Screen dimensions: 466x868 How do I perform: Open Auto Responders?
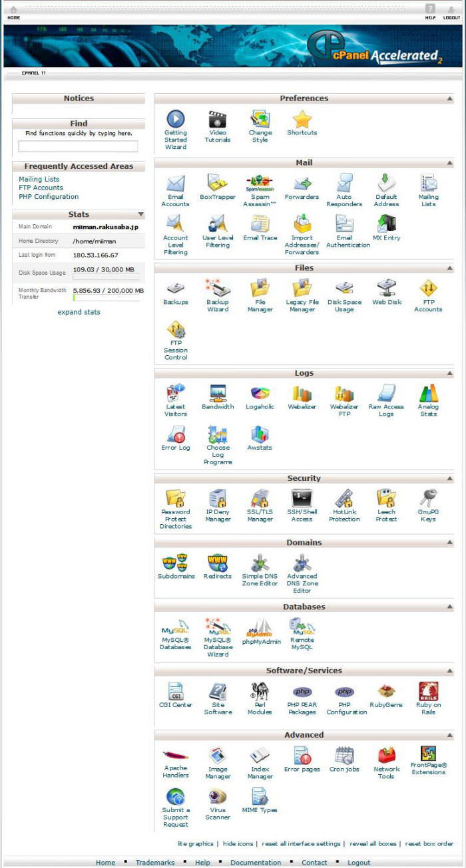pyautogui.click(x=344, y=184)
